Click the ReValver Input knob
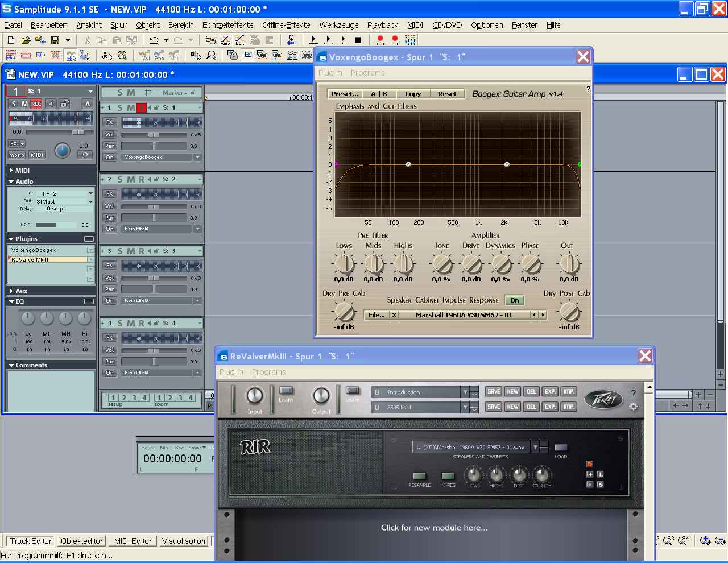Screen dimensions: 728x563 254,396
